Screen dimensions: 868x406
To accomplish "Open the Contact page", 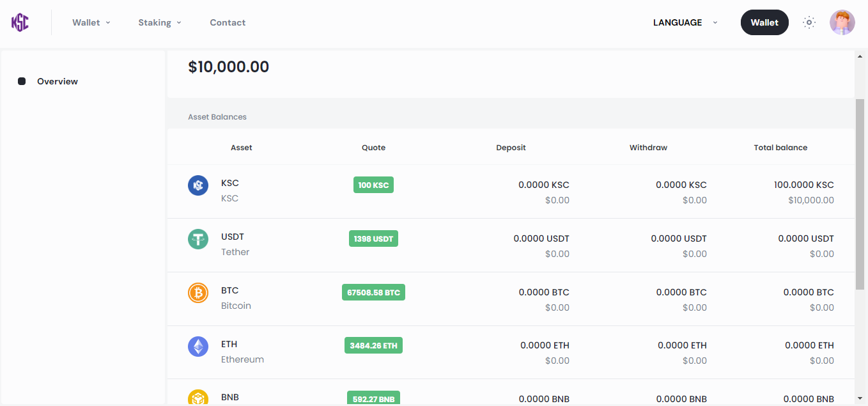I will coord(228,22).
